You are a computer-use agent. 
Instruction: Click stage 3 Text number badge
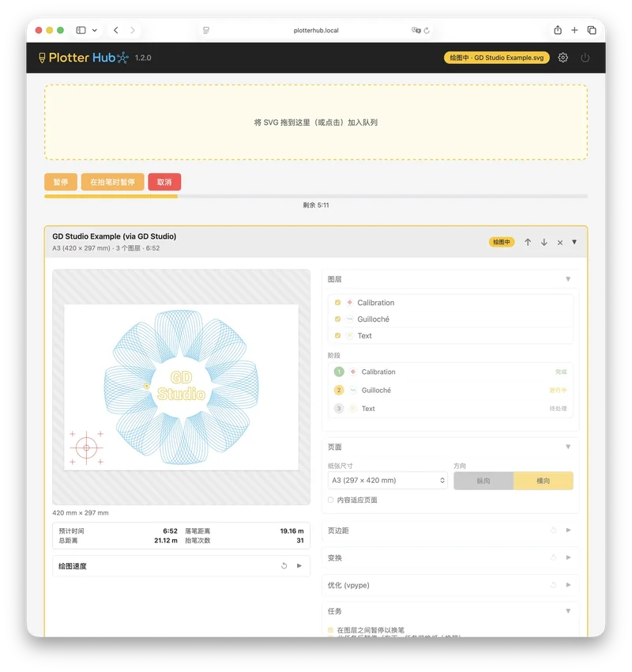coord(339,409)
